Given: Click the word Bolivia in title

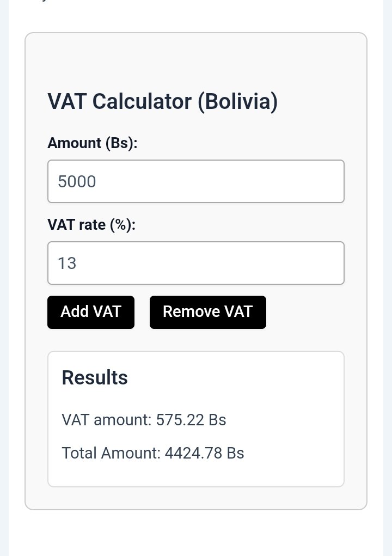Looking at the screenshot, I should 238,102.
